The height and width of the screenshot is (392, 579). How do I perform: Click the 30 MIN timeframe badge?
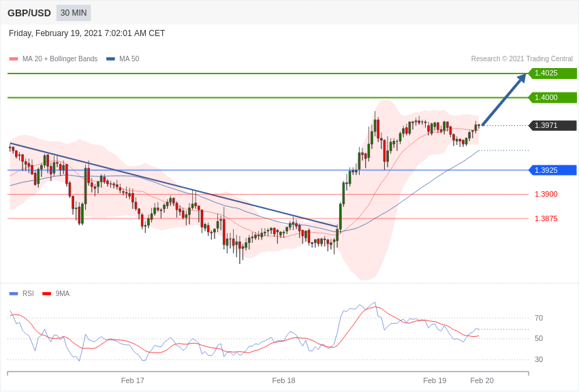point(74,13)
